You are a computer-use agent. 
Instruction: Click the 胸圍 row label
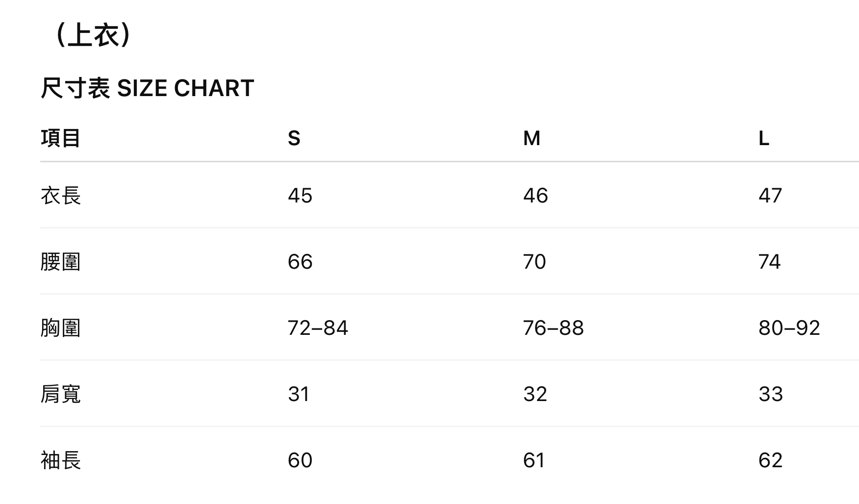tap(60, 328)
